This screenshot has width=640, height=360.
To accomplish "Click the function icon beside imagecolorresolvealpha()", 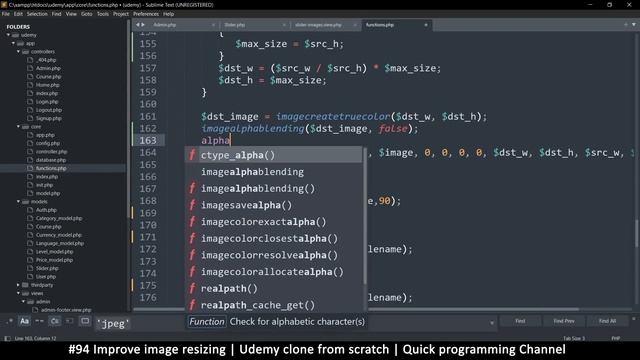I will (x=192, y=255).
